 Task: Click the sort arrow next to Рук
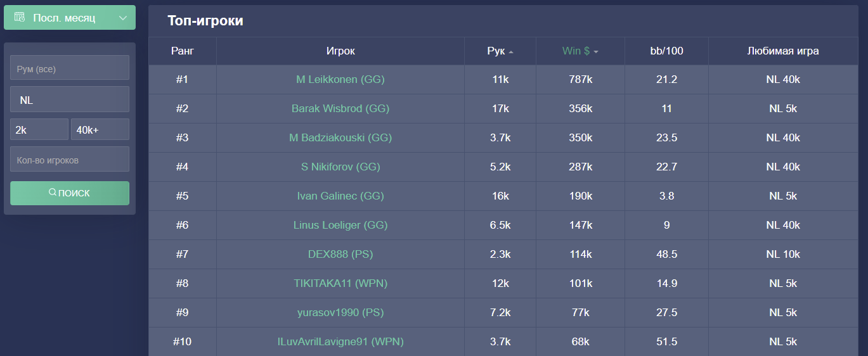pos(511,52)
